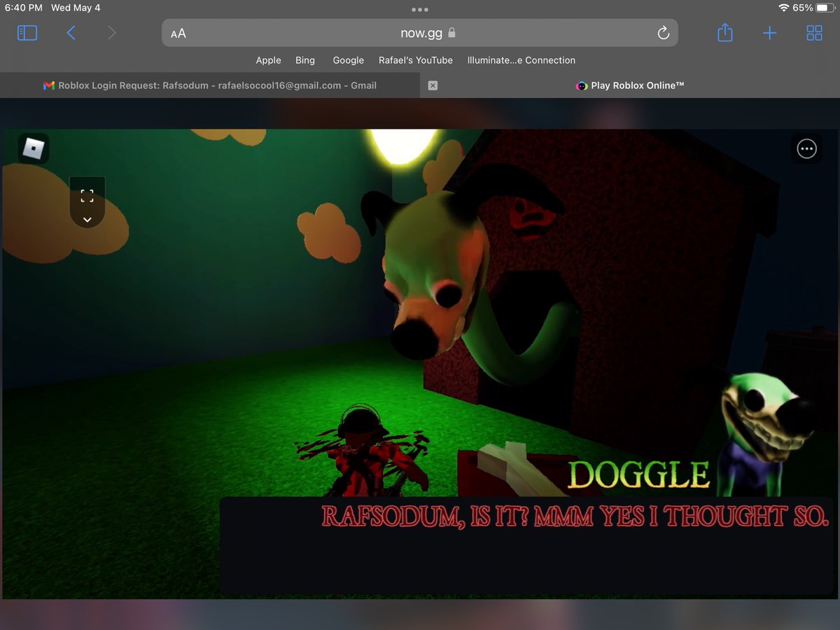840x630 pixels.
Task: Open the three-dot multitasking control at the top
Action: [x=420, y=10]
